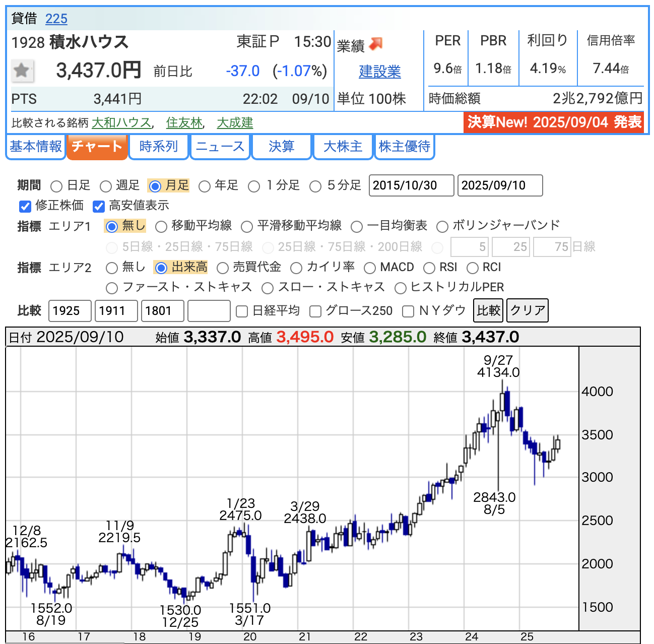The image size is (654, 644).
Task: Click the 比較 button
Action: click(x=489, y=310)
